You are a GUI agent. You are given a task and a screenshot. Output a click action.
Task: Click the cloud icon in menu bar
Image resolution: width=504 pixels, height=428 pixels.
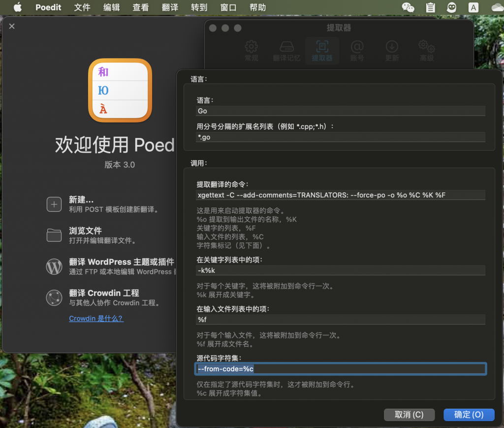pyautogui.click(x=497, y=7)
